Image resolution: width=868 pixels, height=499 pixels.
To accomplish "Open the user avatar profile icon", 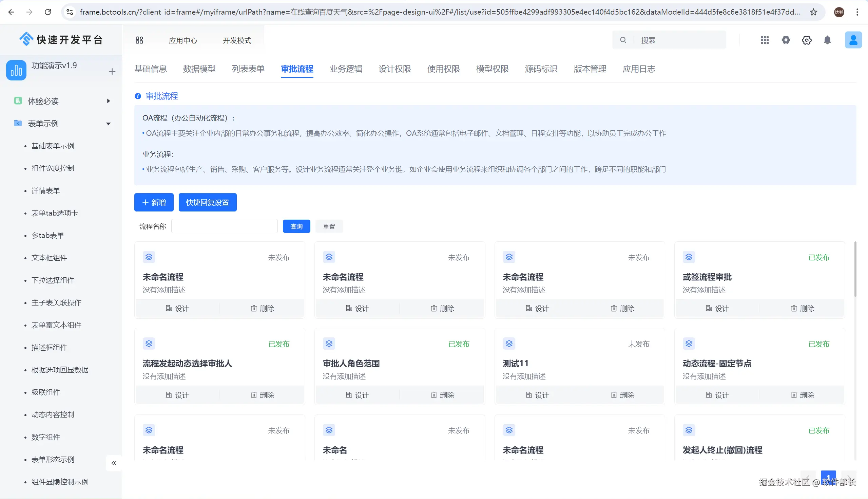I will pos(853,40).
